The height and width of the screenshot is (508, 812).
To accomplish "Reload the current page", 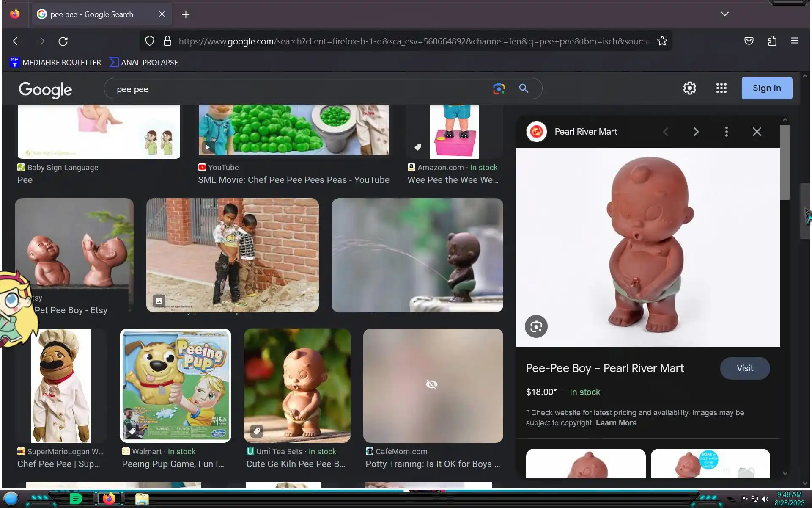I will 63,41.
